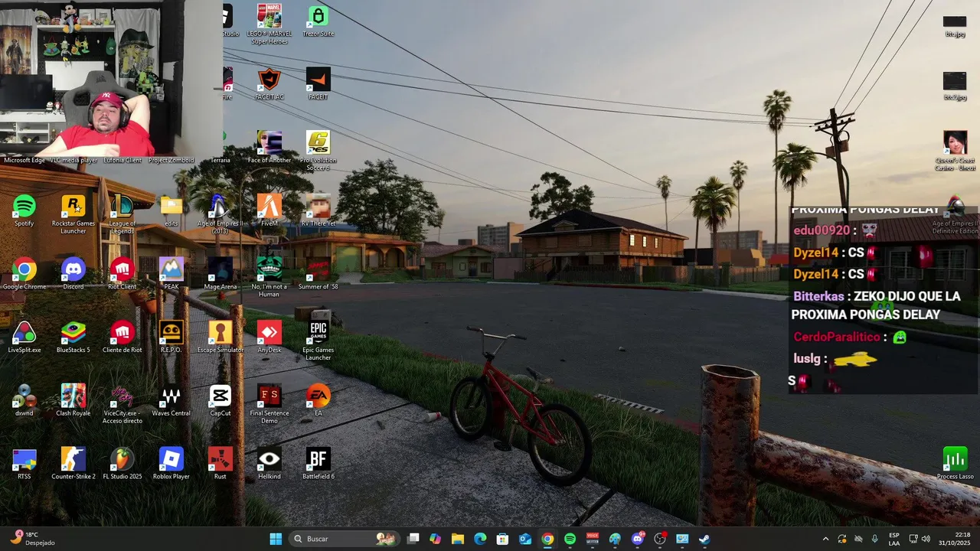Open Queen's Coast Casino - Uncut
Image resolution: width=980 pixels, height=551 pixels.
(x=955, y=151)
